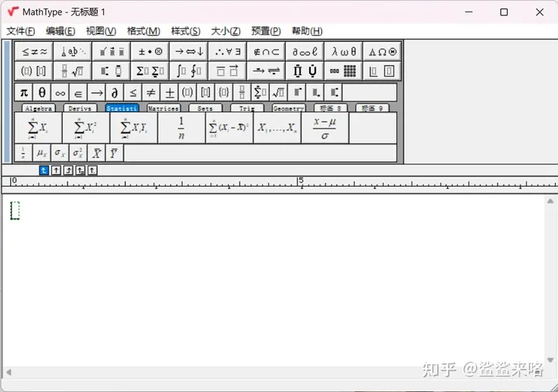Insert the partial derivative symbol

[x=115, y=93]
